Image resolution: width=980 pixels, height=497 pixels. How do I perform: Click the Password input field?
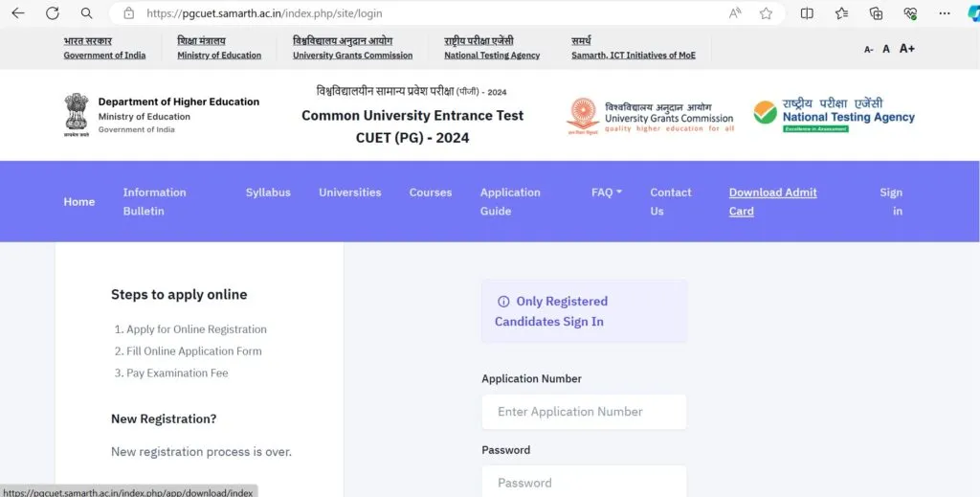coord(584,482)
